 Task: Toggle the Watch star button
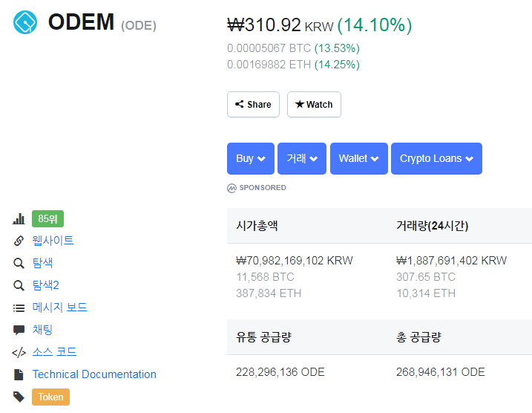[x=314, y=105]
